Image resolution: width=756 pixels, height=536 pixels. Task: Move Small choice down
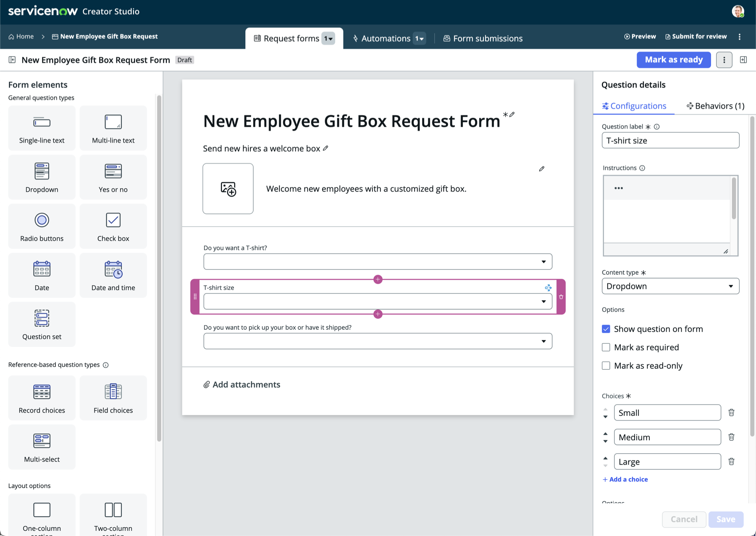coord(605,417)
